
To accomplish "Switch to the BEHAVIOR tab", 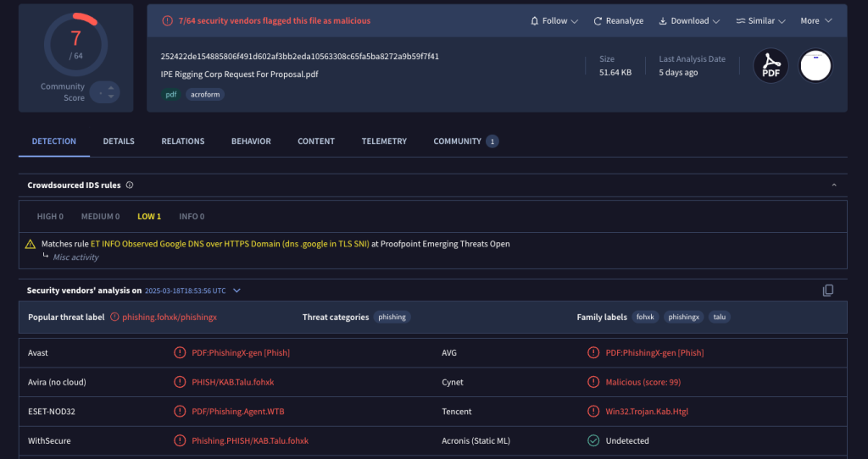I will pyautogui.click(x=251, y=141).
